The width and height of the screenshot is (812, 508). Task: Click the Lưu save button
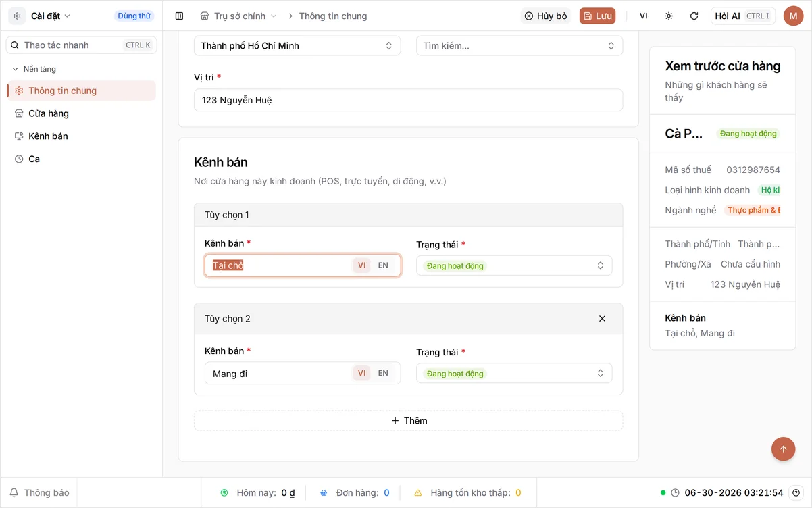597,16
